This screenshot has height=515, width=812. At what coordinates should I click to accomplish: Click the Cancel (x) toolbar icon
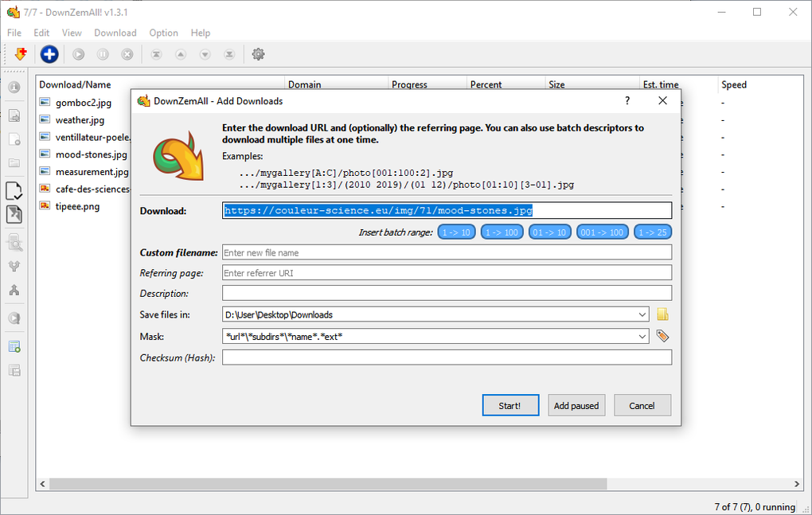point(127,54)
